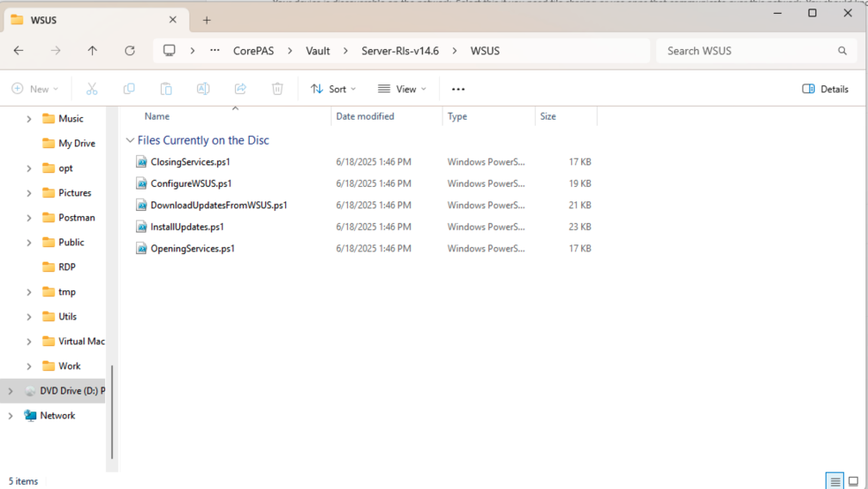868x489 pixels.
Task: Expand the opt folder tree node
Action: pos(28,168)
